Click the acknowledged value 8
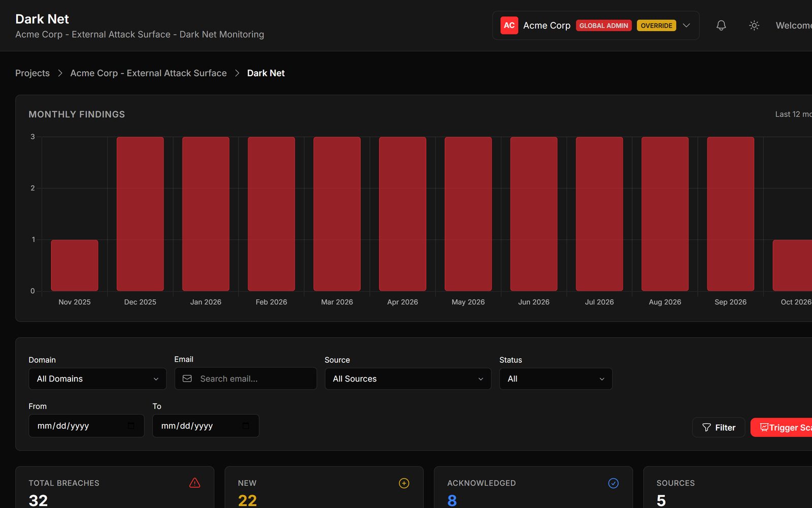Screen dimensions: 812x508 coord(452,500)
